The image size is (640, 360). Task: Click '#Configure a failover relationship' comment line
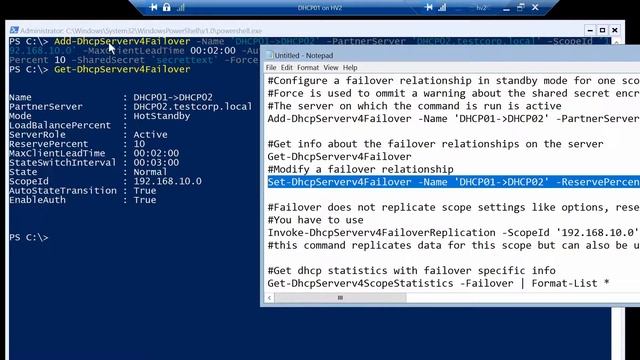[453, 81]
